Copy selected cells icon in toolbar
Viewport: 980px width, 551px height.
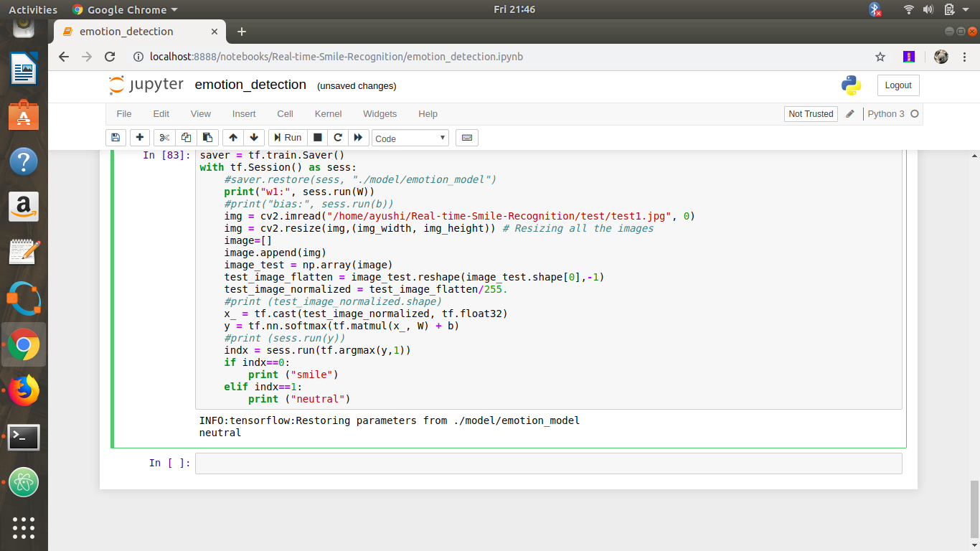point(186,138)
